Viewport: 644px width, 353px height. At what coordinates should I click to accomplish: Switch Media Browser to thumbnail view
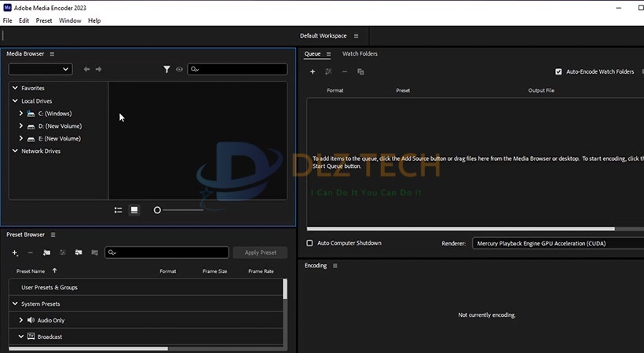[x=134, y=210]
